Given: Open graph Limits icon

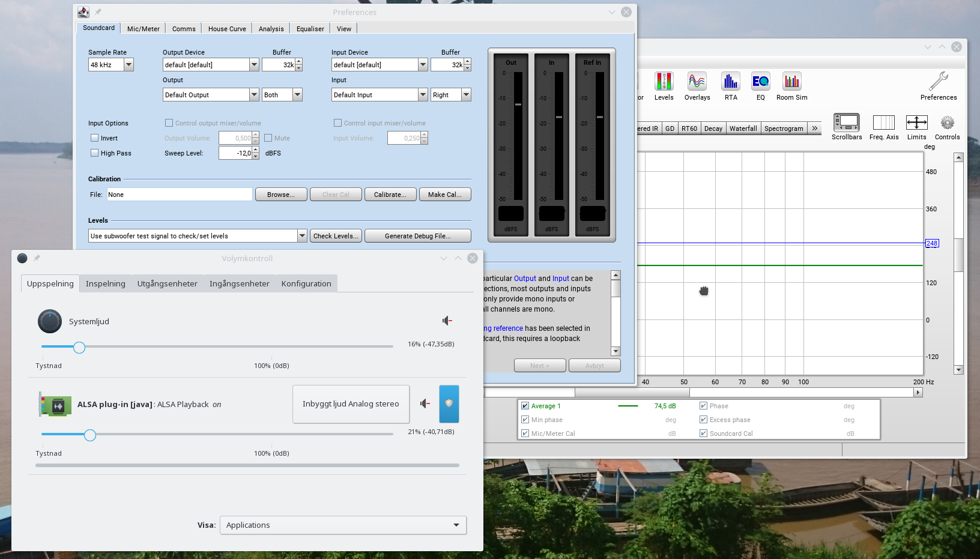Looking at the screenshot, I should 916,122.
